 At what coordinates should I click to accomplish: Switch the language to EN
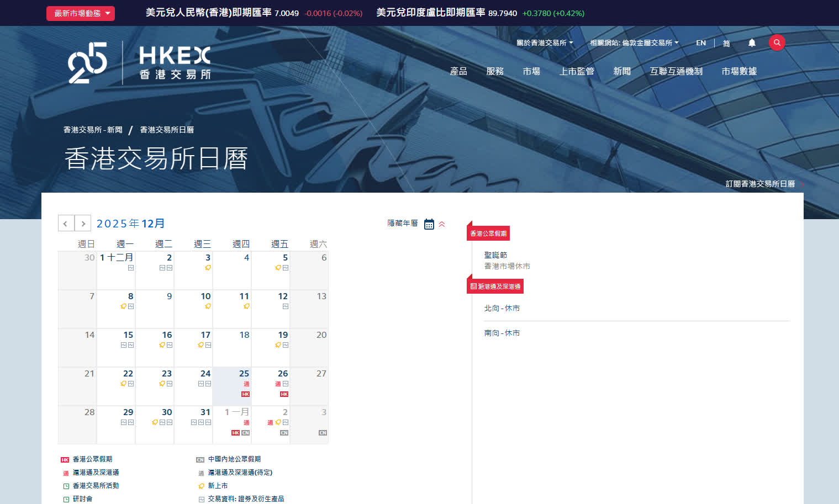[x=700, y=43]
